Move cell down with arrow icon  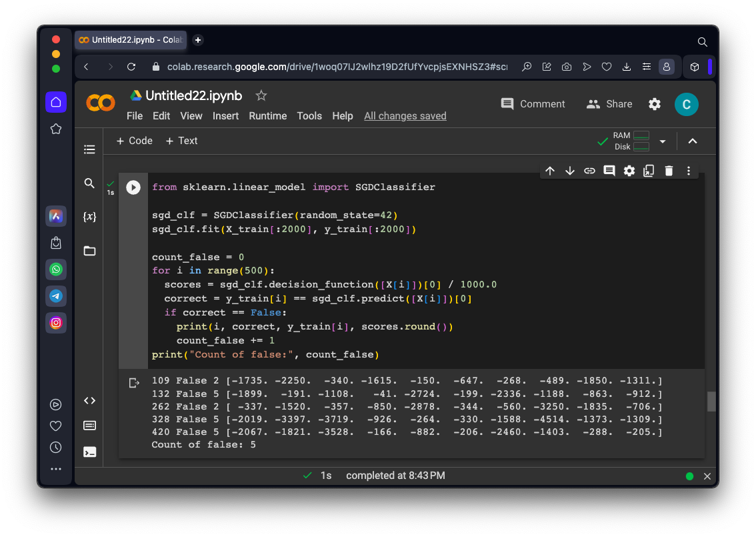click(569, 171)
